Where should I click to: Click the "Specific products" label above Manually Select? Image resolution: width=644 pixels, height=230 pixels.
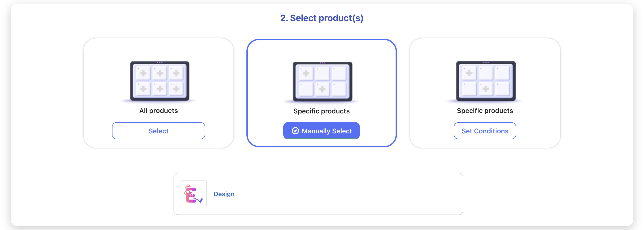[322, 111]
